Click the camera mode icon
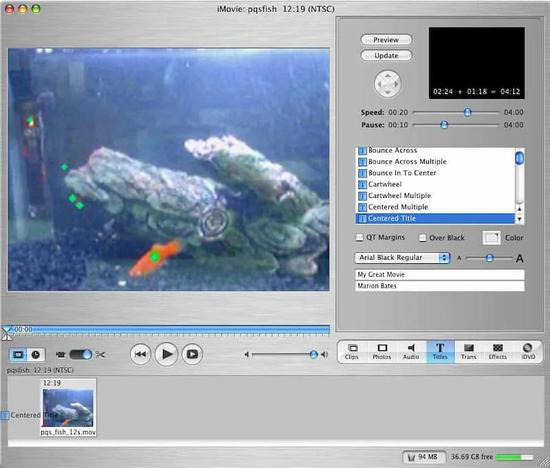550x468 pixels. [x=60, y=355]
